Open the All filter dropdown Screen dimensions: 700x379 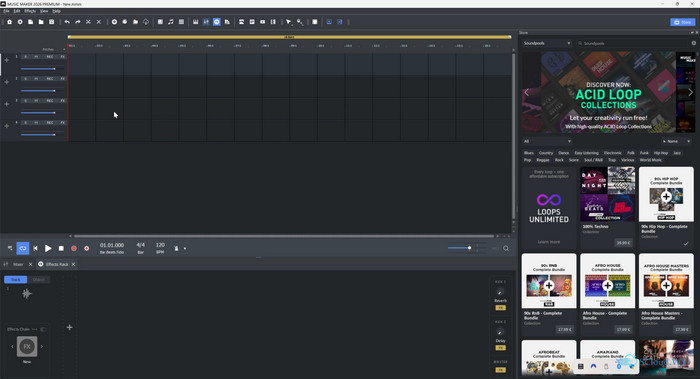(x=547, y=141)
